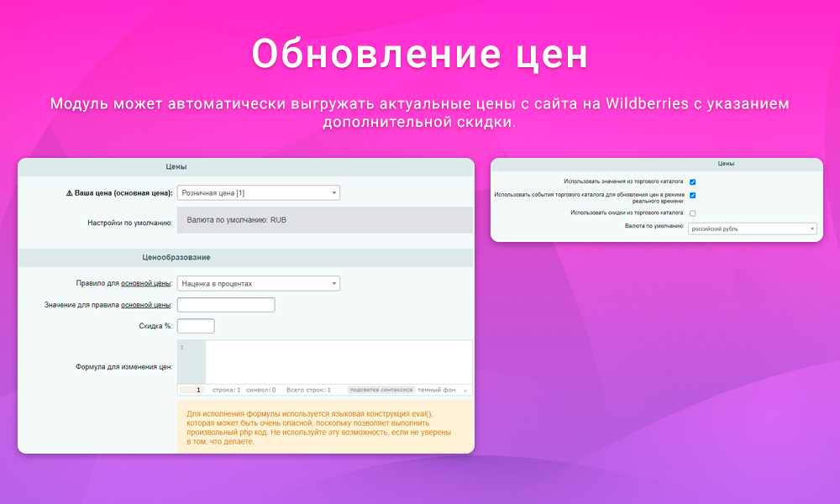Enable "Использовать скидки из торгового каталога"
The height and width of the screenshot is (504, 840).
pyautogui.click(x=691, y=213)
